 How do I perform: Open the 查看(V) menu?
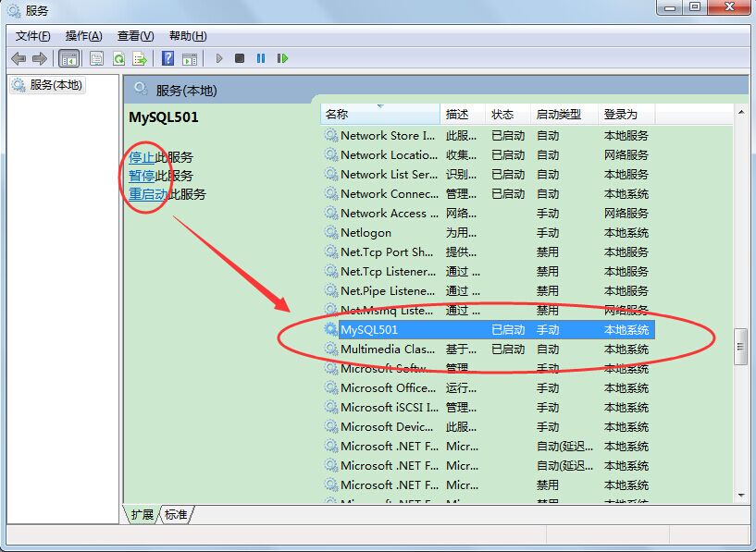coord(135,36)
